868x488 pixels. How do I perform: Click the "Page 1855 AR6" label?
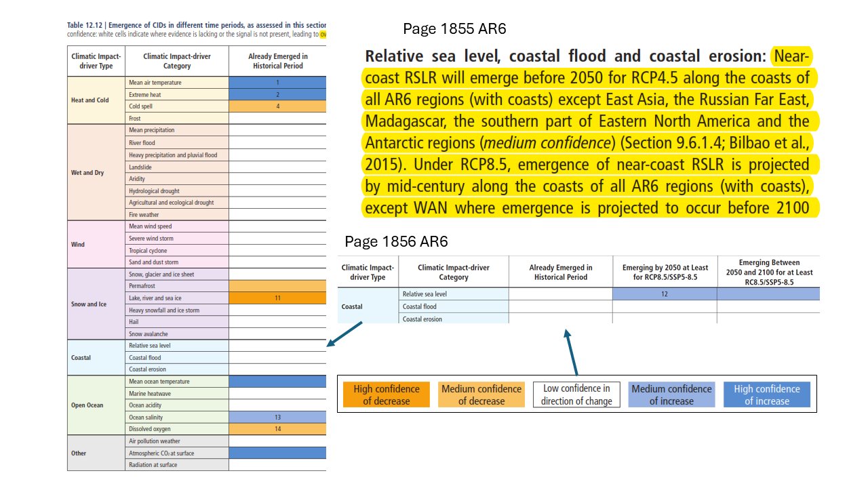pyautogui.click(x=454, y=29)
